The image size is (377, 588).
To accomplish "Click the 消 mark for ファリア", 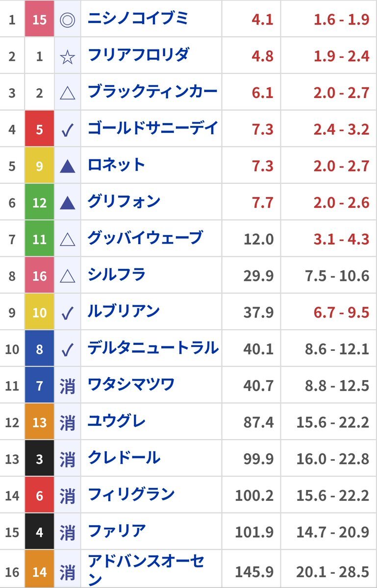I will pyautogui.click(x=67, y=532).
